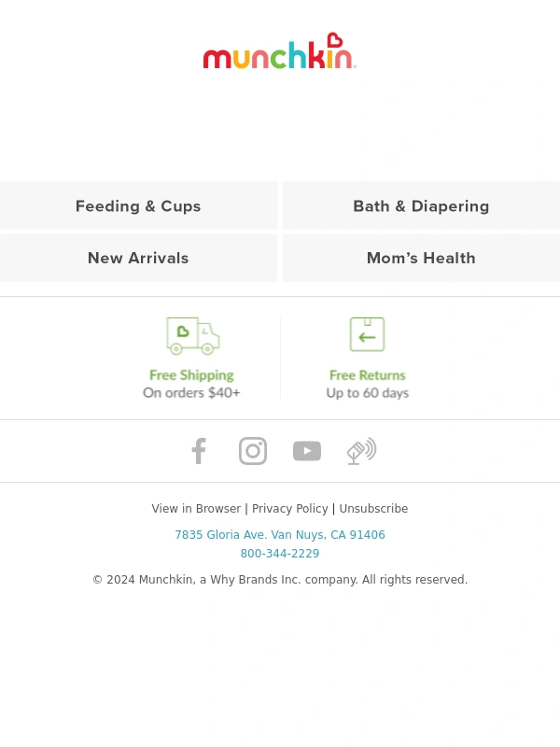Click the return package box icon
The width and height of the screenshot is (560, 747).
coord(367,334)
